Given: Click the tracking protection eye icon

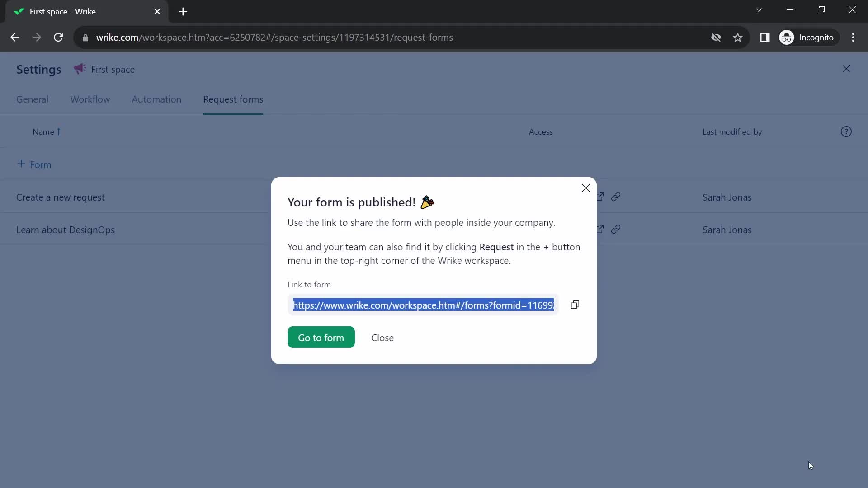Looking at the screenshot, I should (716, 38).
